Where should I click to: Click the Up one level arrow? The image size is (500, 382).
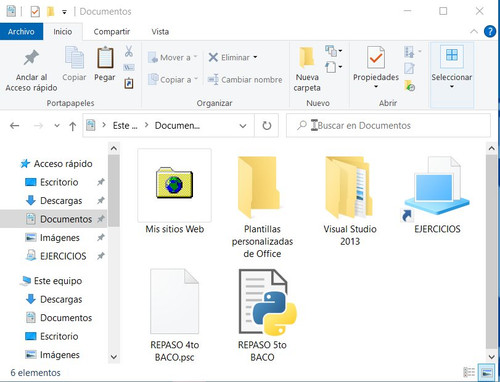pyautogui.click(x=72, y=126)
